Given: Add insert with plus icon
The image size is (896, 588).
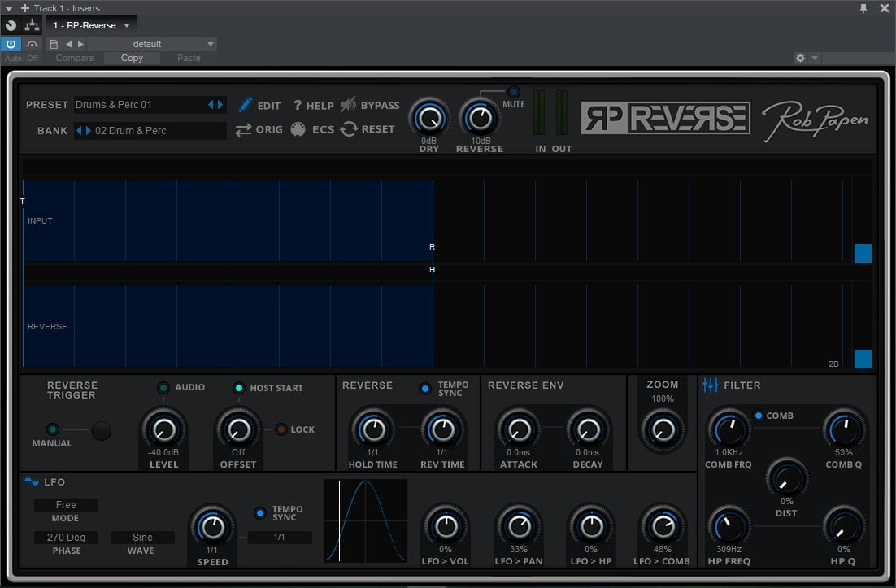Looking at the screenshot, I should (25, 8).
